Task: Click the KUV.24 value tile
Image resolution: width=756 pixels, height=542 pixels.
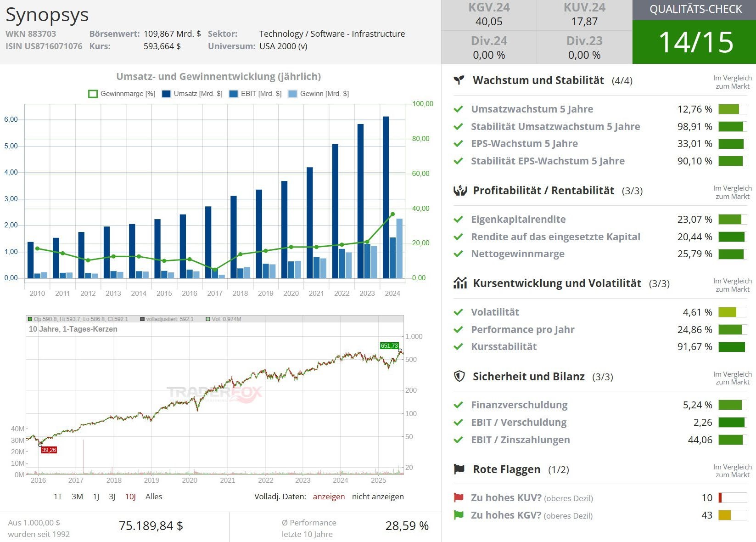Action: (584, 15)
